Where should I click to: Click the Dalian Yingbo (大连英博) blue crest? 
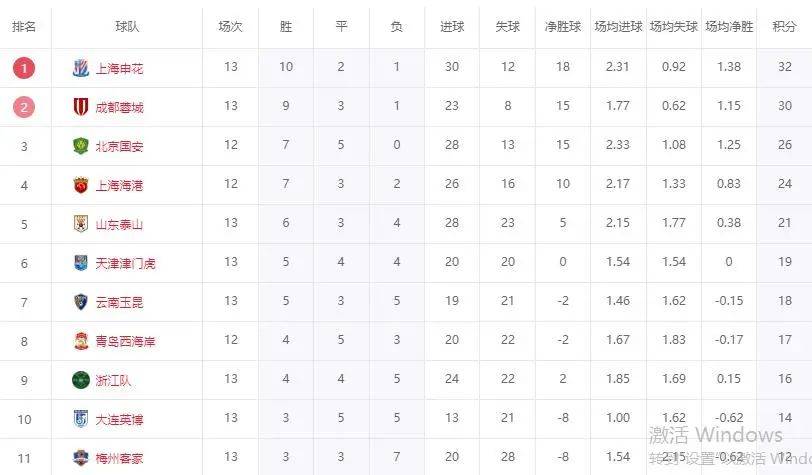(x=81, y=419)
